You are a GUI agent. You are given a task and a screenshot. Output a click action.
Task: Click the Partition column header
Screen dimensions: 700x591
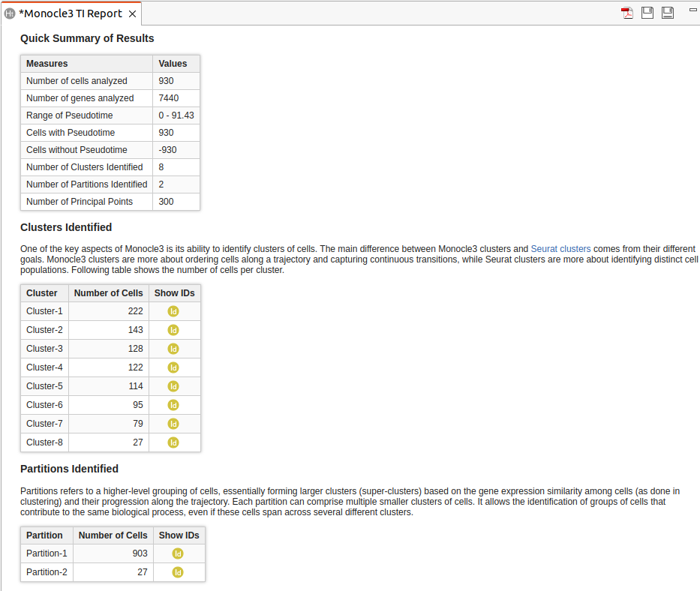tap(44, 535)
